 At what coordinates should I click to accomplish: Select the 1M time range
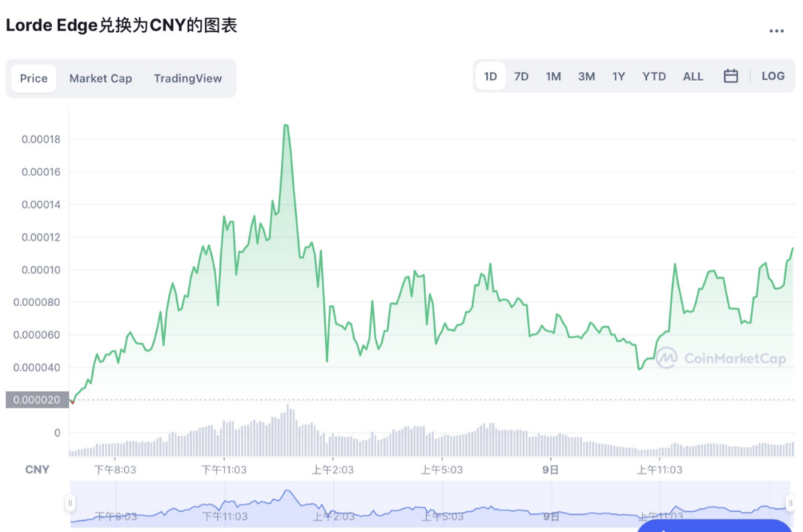tap(553, 76)
